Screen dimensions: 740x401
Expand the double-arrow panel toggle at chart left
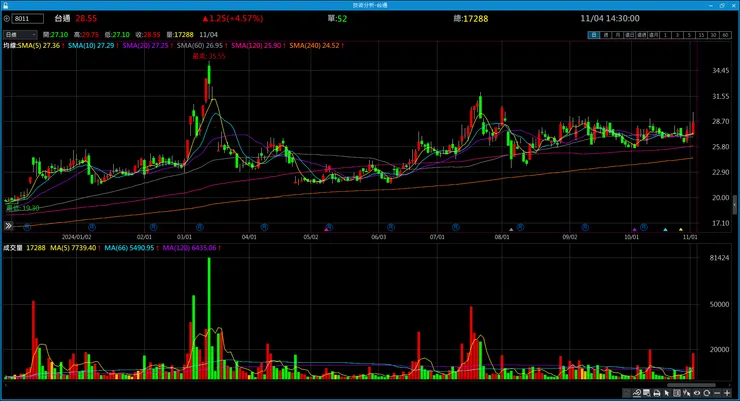pos(8,226)
